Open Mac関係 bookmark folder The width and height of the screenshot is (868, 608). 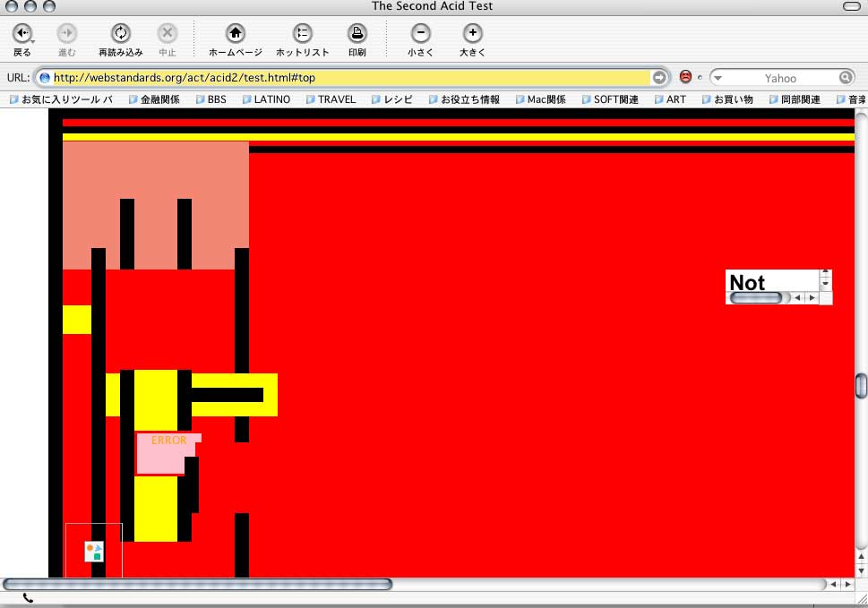541,99
